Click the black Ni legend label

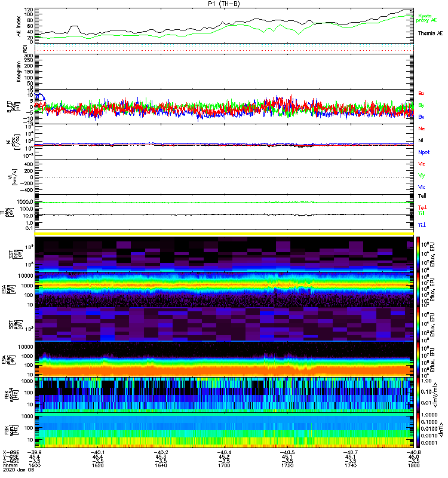point(421,140)
